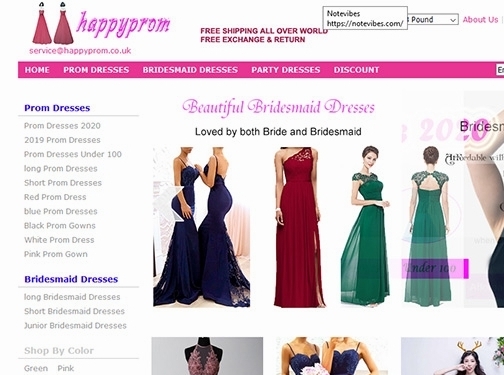Filter by Pink color
504x375 pixels.
click(x=65, y=368)
